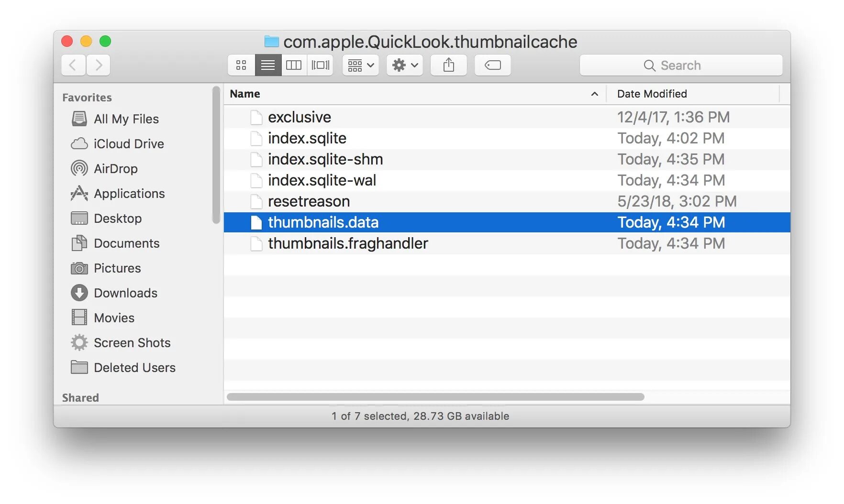Viewport: 844px width, 504px height.
Task: Go forward with the right arrow button
Action: [x=99, y=65]
